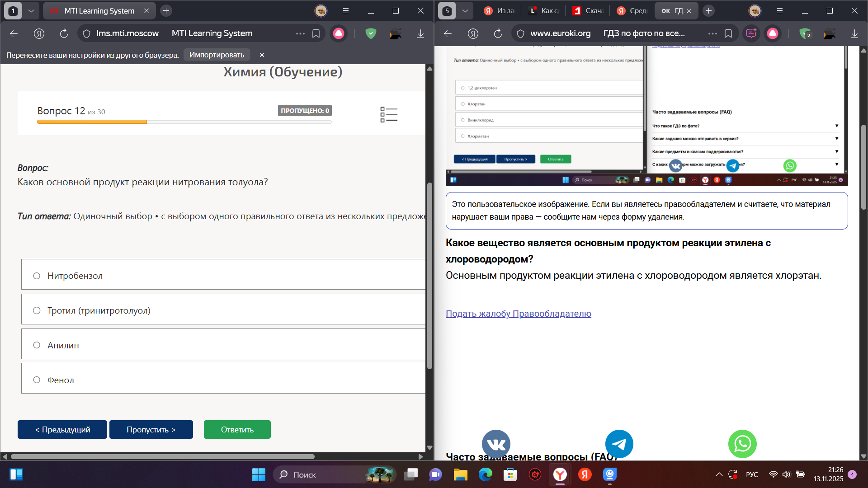Click the ПРОПУЩЕНО: 0 badge

pyautogui.click(x=305, y=111)
